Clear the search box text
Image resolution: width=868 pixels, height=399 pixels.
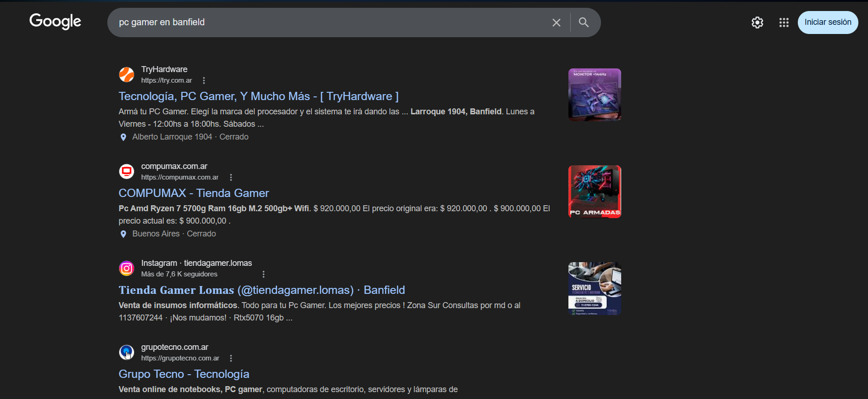[x=556, y=22]
